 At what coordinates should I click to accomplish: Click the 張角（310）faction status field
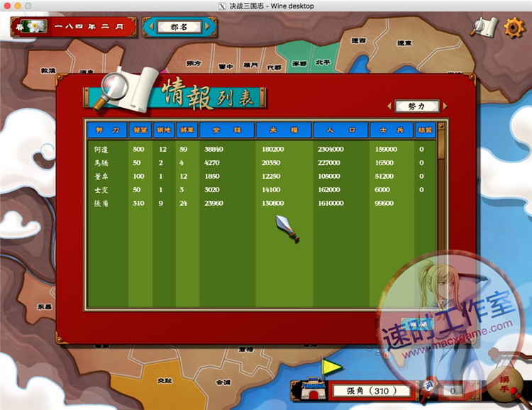pos(371,391)
